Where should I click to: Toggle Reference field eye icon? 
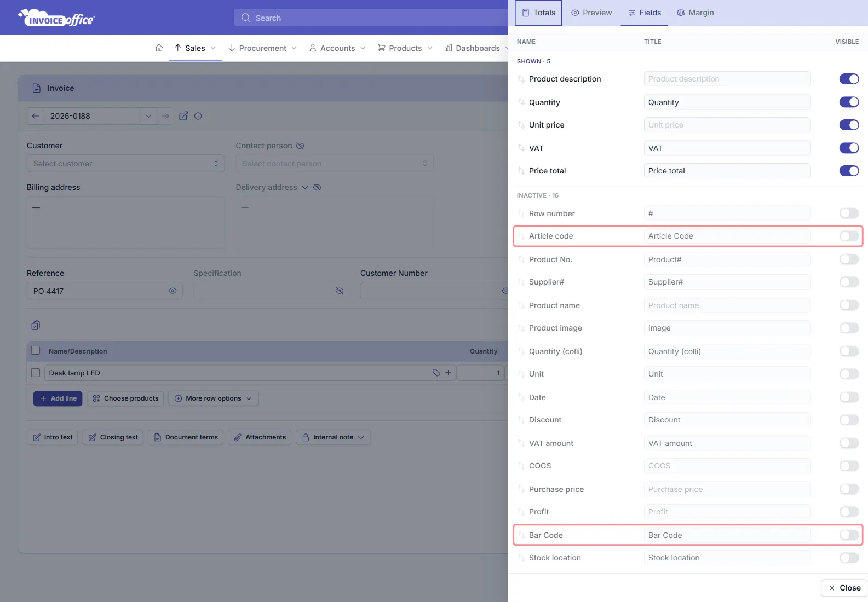coord(173,291)
